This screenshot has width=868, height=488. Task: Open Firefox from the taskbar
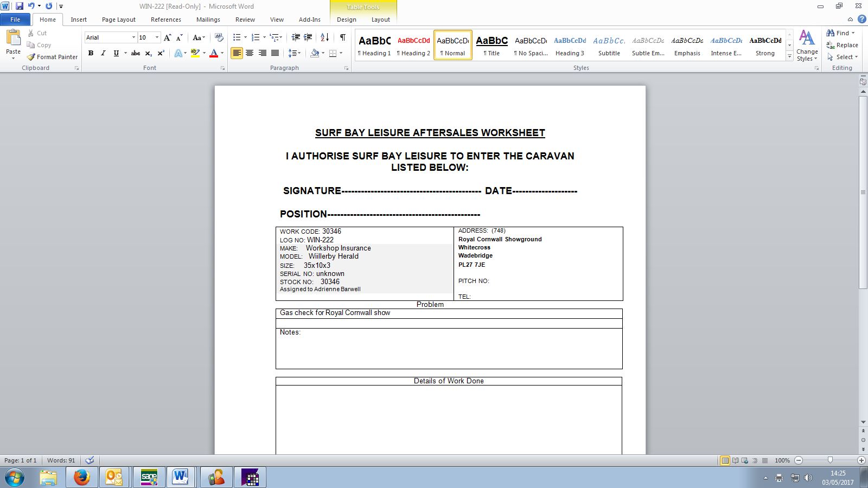(x=82, y=477)
